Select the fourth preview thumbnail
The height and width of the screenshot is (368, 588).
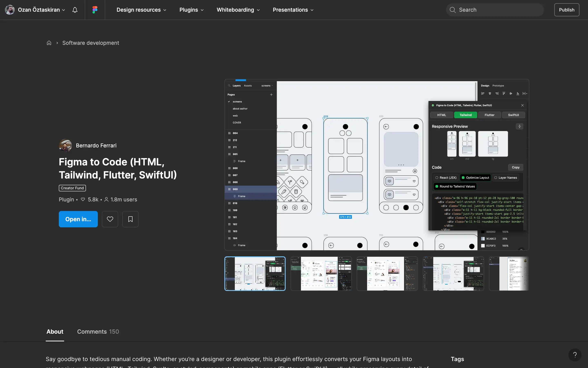click(453, 274)
